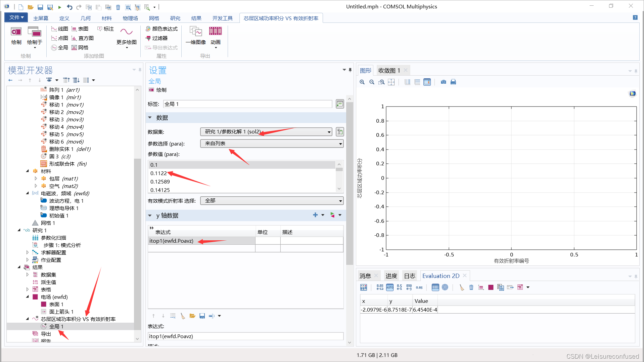Viewport: 644px width, 362px height.
Task: Toggle legend display in graphics toolbar
Action: (427, 82)
